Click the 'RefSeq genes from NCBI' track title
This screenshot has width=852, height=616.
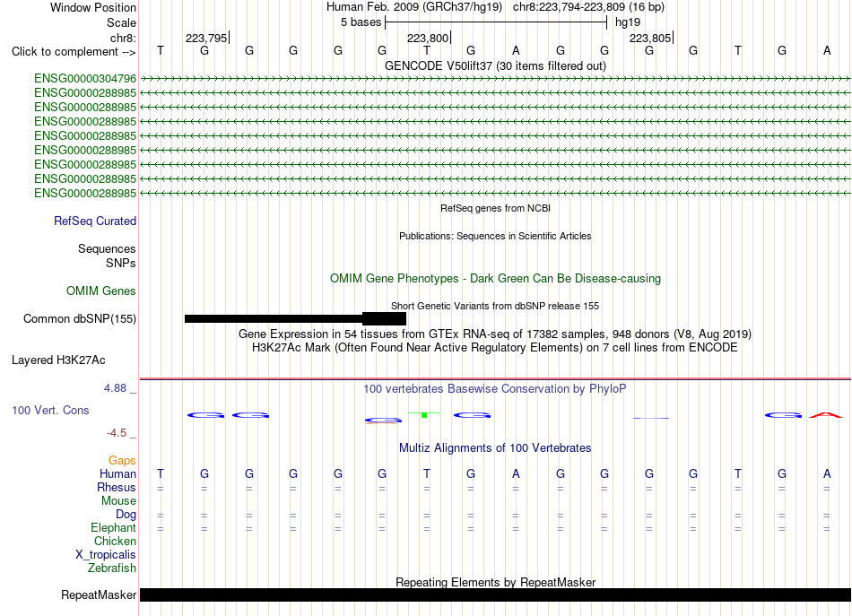pyautogui.click(x=496, y=208)
